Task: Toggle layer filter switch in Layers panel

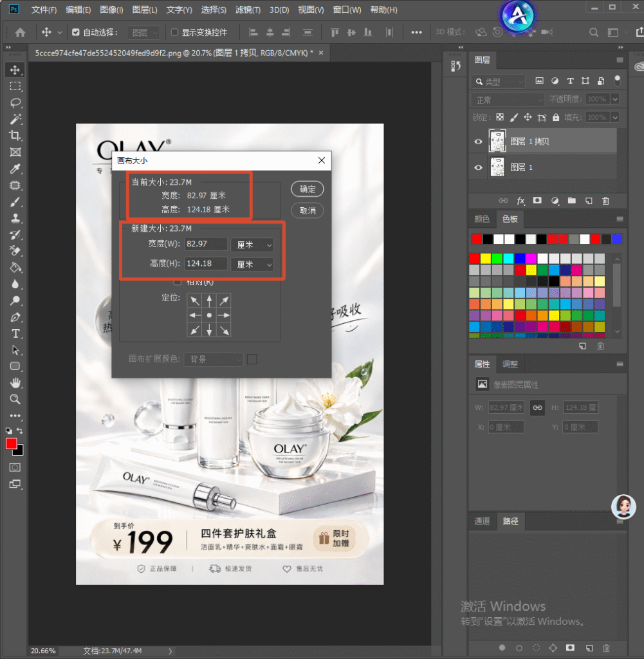Action: [x=617, y=80]
